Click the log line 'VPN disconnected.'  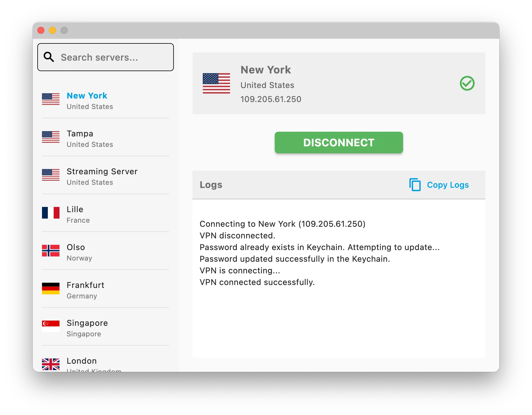[x=237, y=235]
